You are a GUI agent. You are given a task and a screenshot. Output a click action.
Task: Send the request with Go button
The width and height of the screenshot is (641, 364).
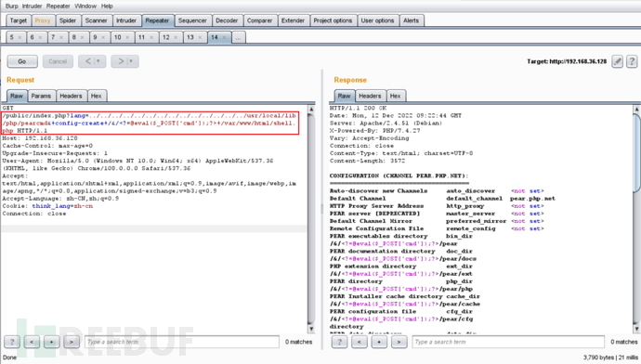pyautogui.click(x=22, y=61)
